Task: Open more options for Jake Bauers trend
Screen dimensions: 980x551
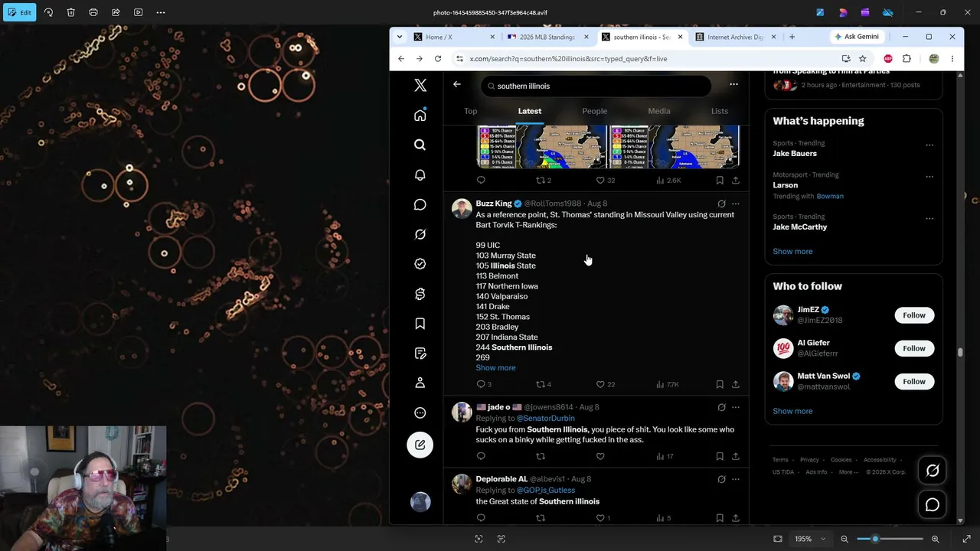Action: 929,145
